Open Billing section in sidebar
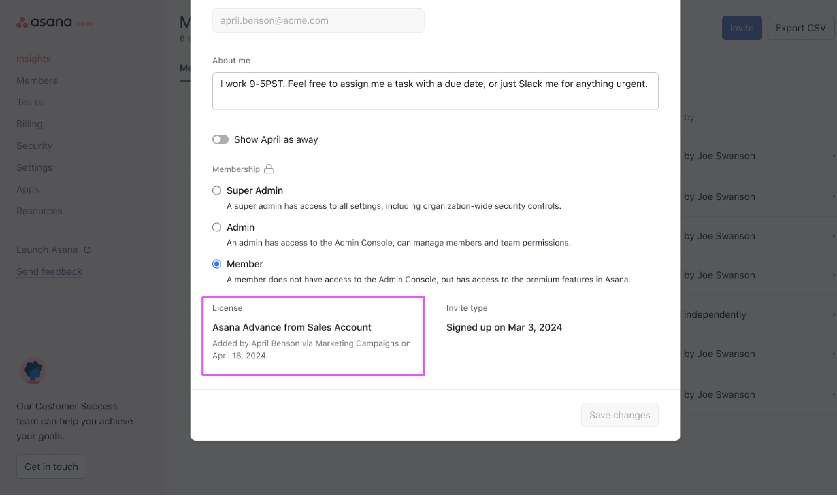Image resolution: width=837 pixels, height=504 pixels. (29, 124)
